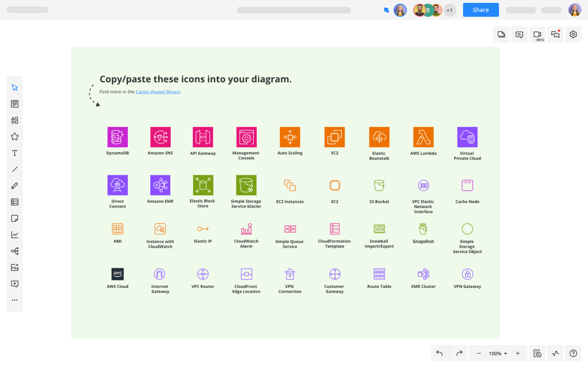This screenshot has width=588, height=368.
Task: Insert a table from the left toolbar
Action: pyautogui.click(x=15, y=202)
